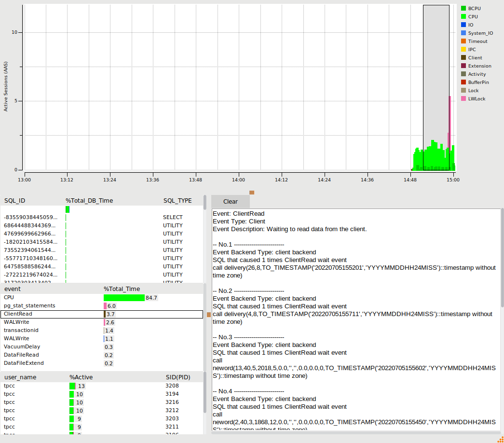Click the System_IO legend swatch
The width and height of the screenshot is (504, 443).
(463, 33)
